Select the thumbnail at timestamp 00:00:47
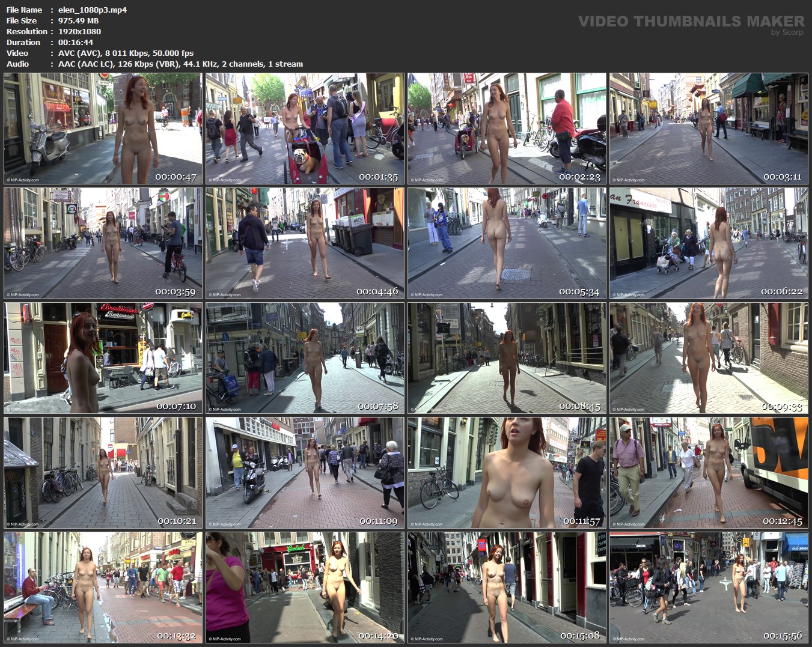Screen dimensions: 812x647 [x=103, y=129]
